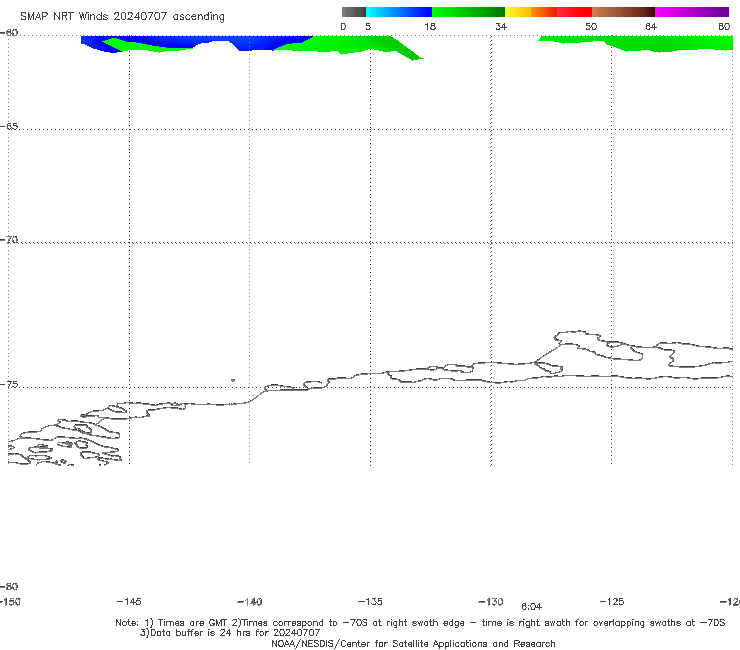The image size is (740, 650).
Task: Click the blue 5-18 segment of color bar
Action: point(399,12)
